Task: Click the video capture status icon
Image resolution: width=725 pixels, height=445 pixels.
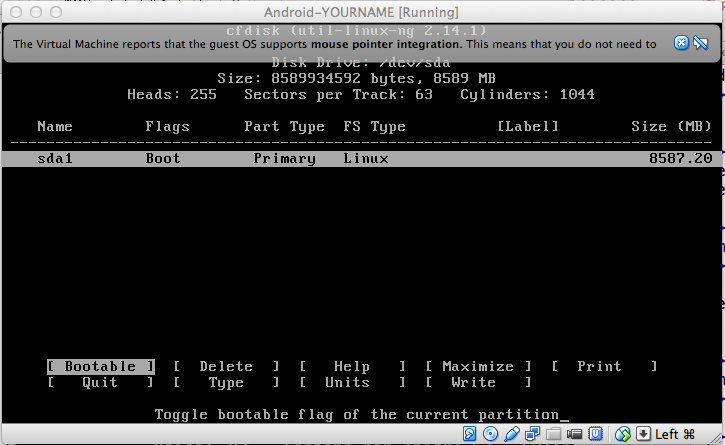Action: pos(574,434)
